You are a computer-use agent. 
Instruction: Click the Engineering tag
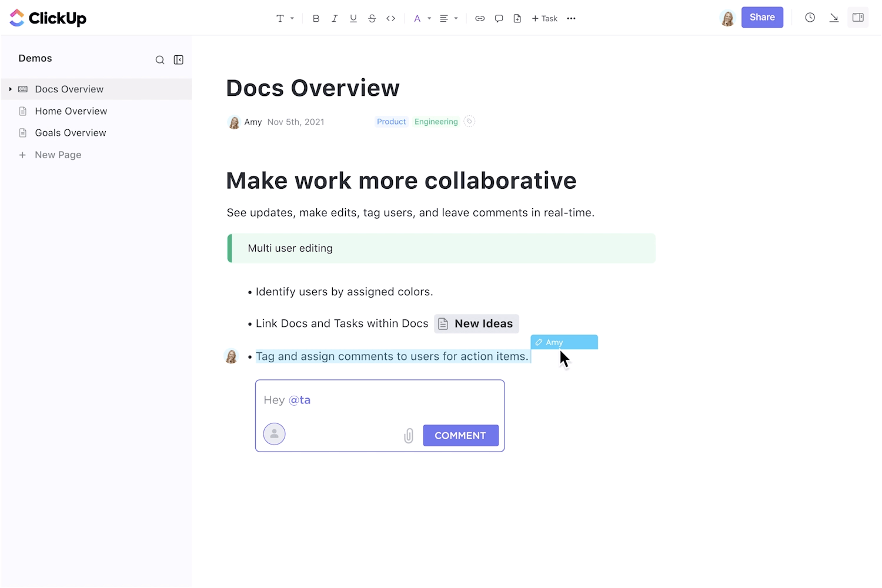(436, 122)
